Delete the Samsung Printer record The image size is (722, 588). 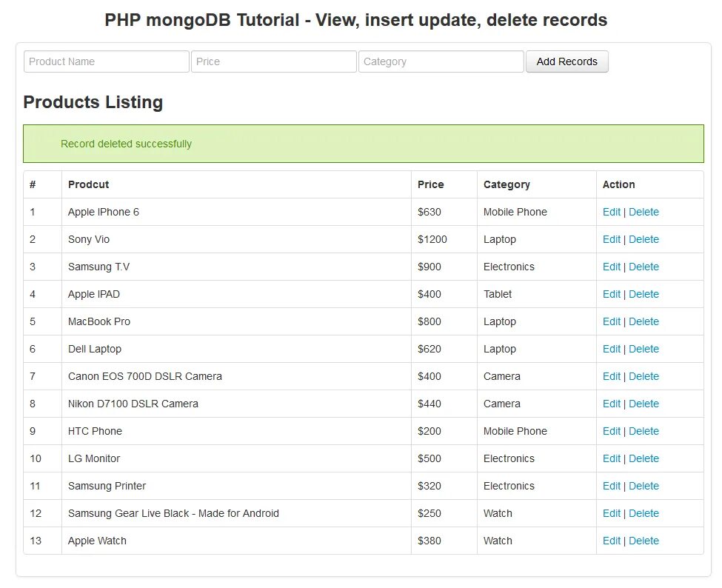(644, 486)
